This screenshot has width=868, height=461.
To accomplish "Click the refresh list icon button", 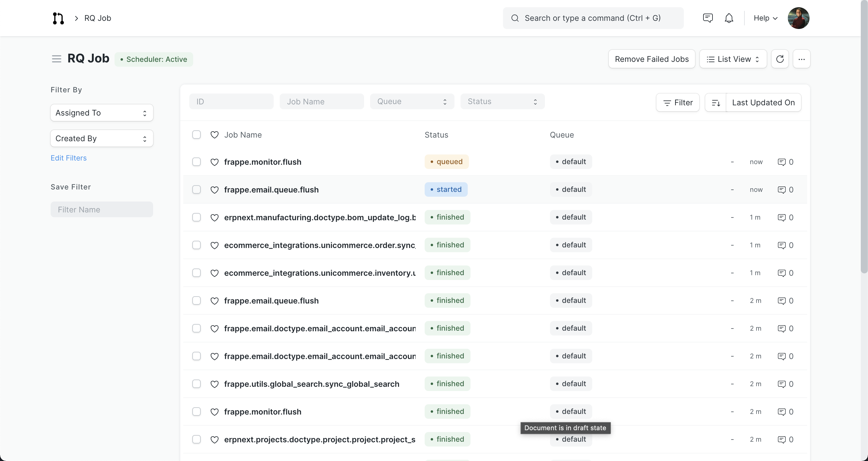I will coord(780,59).
